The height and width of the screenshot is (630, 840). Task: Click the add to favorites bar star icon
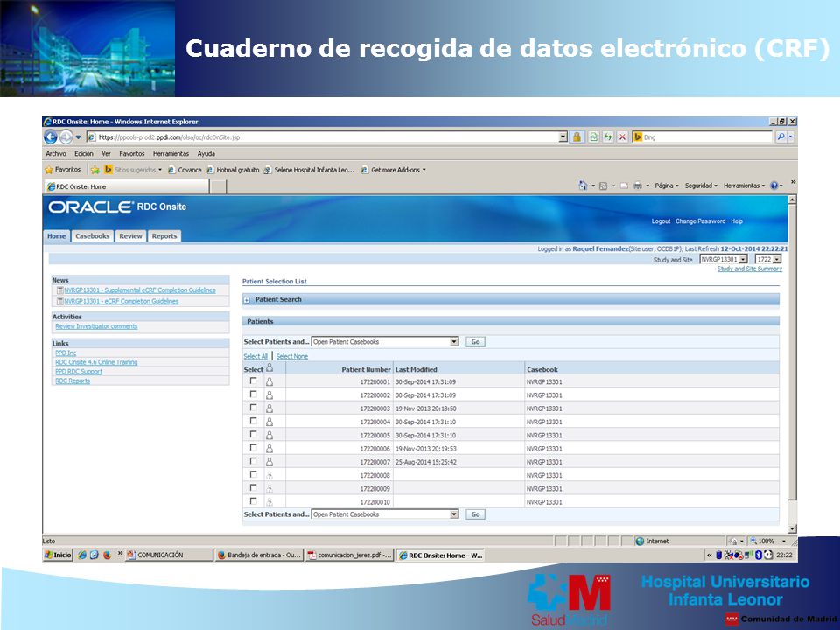95,170
